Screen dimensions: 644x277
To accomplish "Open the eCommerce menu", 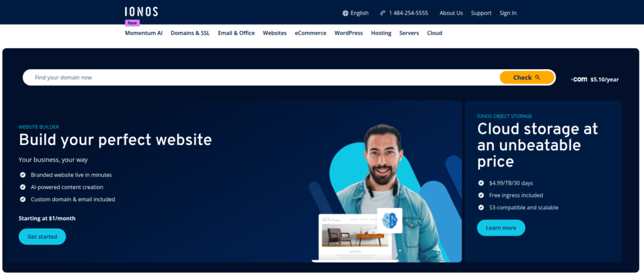I will point(311,33).
